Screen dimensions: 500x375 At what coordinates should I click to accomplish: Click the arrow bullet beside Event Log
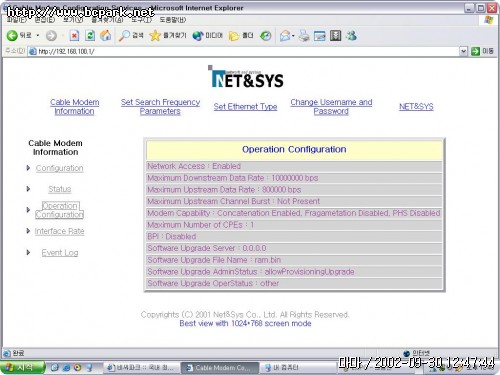tap(28, 252)
